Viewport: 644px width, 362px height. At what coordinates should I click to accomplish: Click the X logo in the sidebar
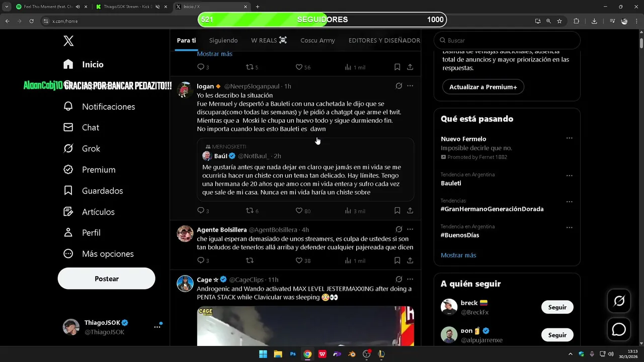(x=68, y=41)
